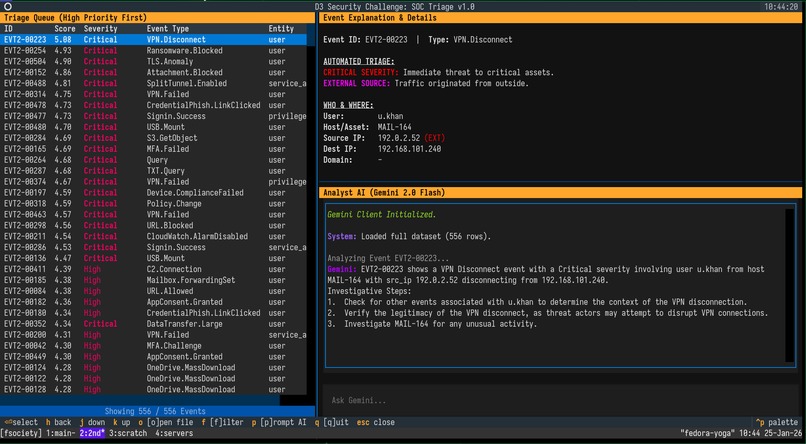This screenshot has height=444, width=806.
Task: Click the [fsociety] tmux session name
Action: click(21, 433)
